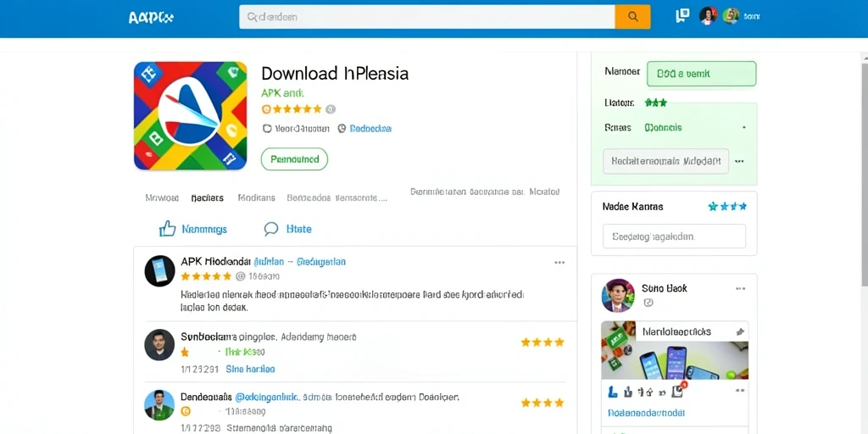The width and height of the screenshot is (868, 434).
Task: Click the red-background user avatar in header
Action: pyautogui.click(x=708, y=15)
